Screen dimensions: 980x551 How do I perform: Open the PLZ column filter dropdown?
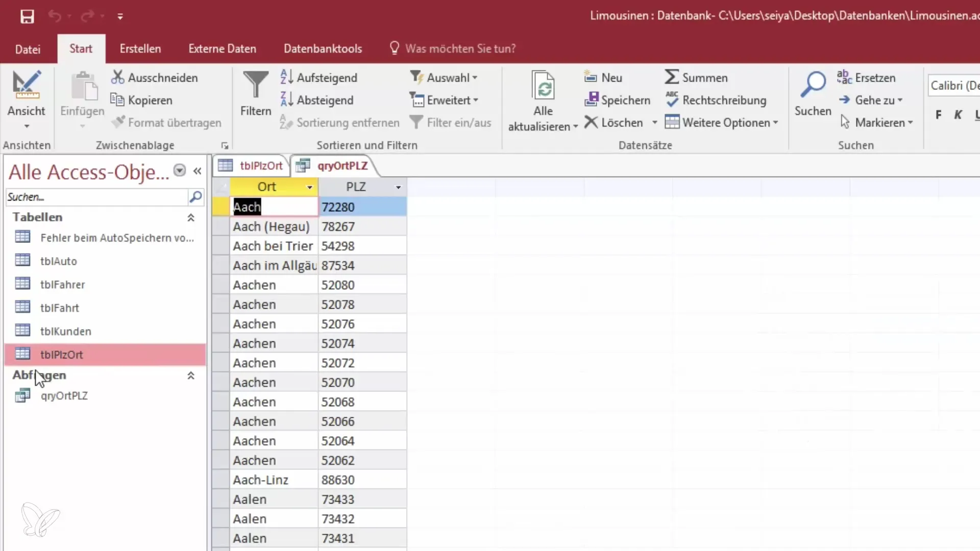tap(398, 187)
